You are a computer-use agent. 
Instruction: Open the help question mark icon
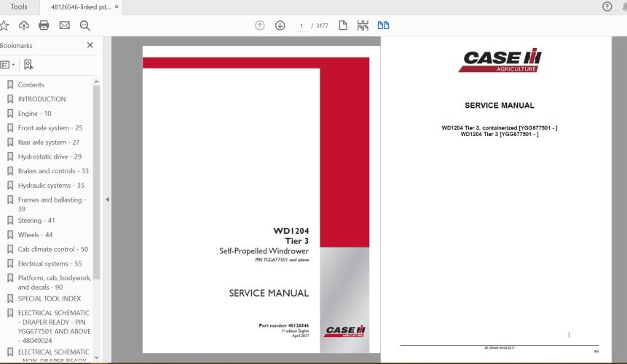pos(607,7)
